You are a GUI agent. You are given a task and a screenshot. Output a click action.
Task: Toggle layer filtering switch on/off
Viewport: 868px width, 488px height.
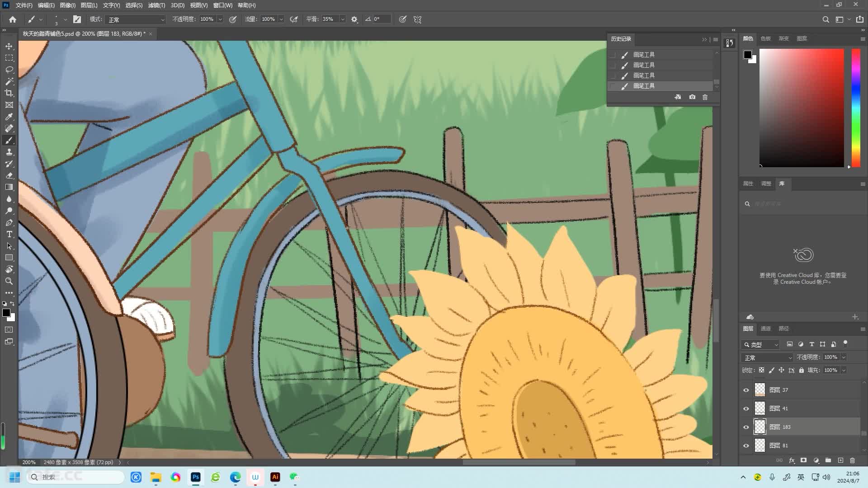tap(845, 343)
